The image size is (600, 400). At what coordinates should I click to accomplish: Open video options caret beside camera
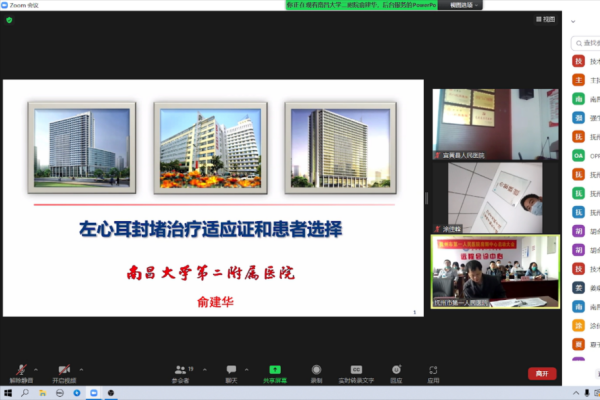[x=81, y=369]
